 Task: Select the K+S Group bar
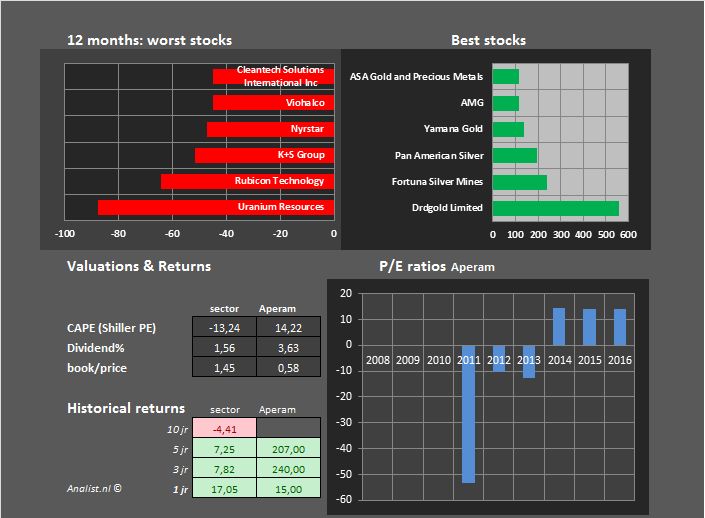pyautogui.click(x=264, y=155)
